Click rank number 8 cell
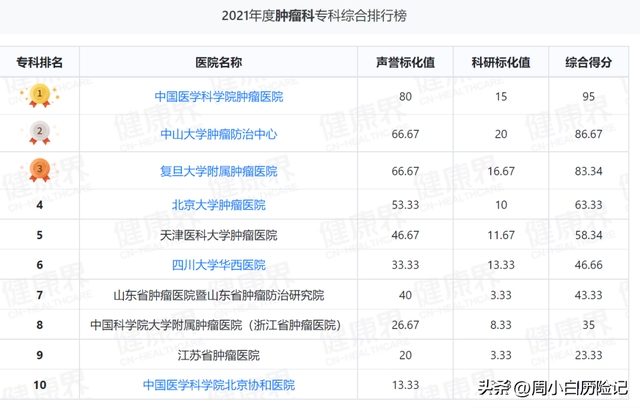Screen dimensions: 640x408 pos(40,325)
